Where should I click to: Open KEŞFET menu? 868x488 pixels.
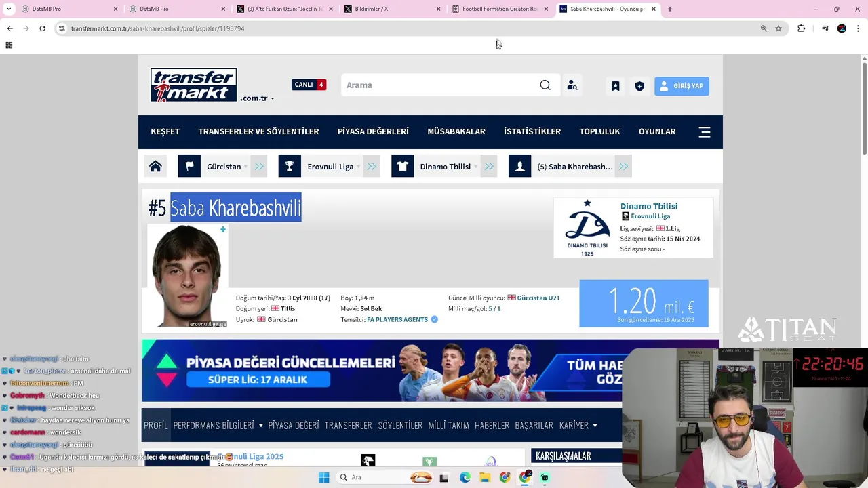pos(165,131)
